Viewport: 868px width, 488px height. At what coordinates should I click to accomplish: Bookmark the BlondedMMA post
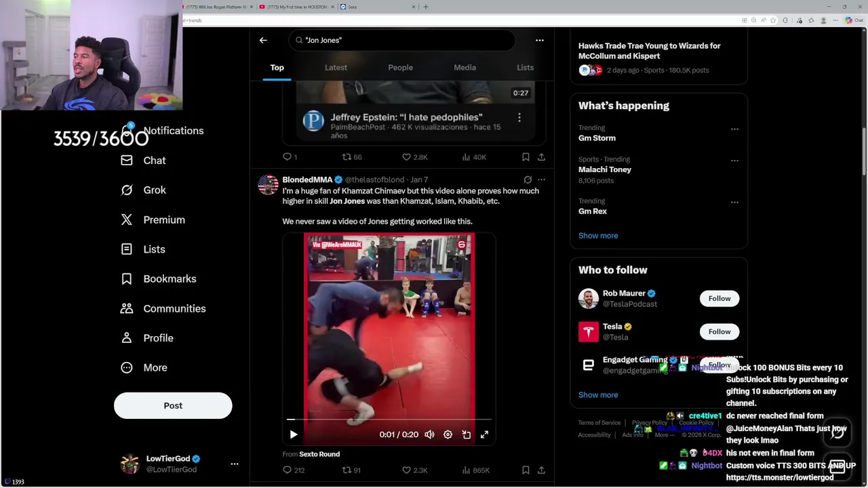click(x=526, y=470)
